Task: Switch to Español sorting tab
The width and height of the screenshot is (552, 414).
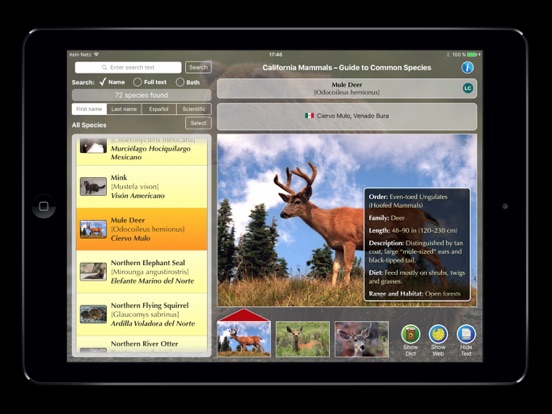Action: pos(159,109)
